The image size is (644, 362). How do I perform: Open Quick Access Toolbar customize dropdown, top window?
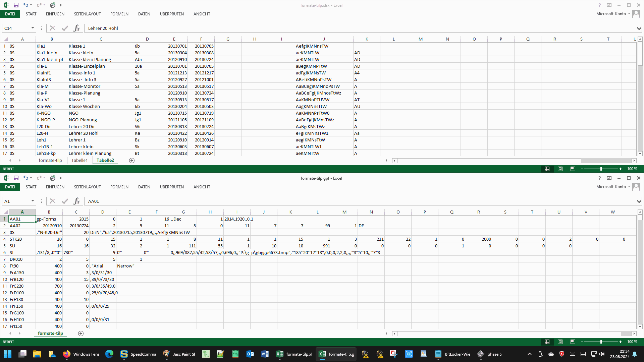(x=61, y=5)
